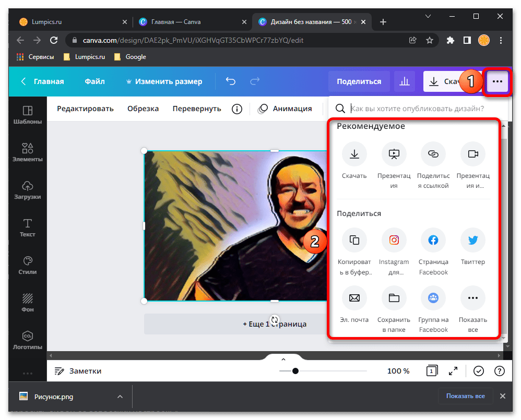Share to Twitter via its icon

click(473, 241)
